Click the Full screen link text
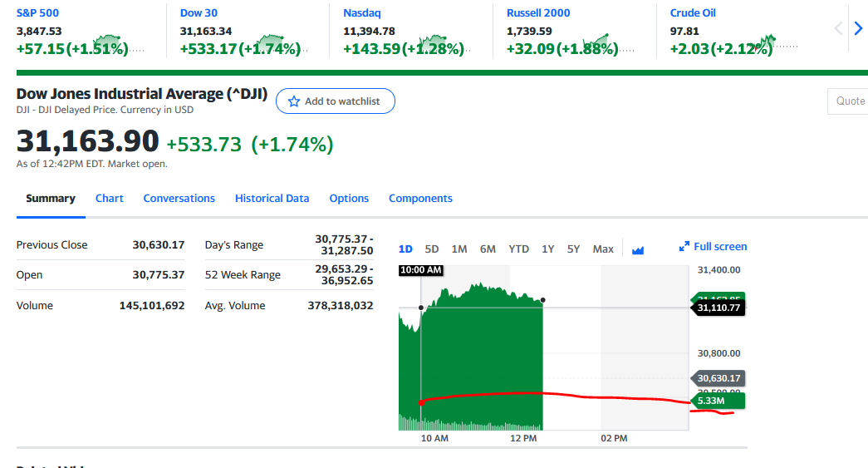The image size is (868, 468). [x=720, y=246]
